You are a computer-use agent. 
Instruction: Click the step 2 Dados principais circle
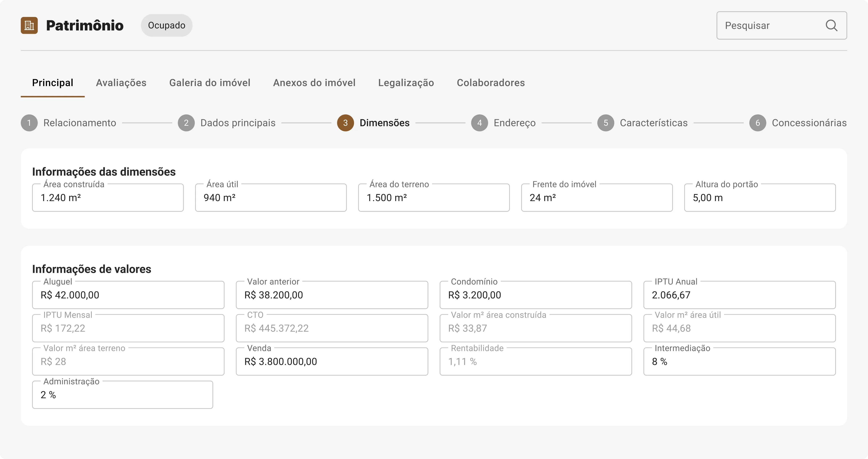[186, 123]
